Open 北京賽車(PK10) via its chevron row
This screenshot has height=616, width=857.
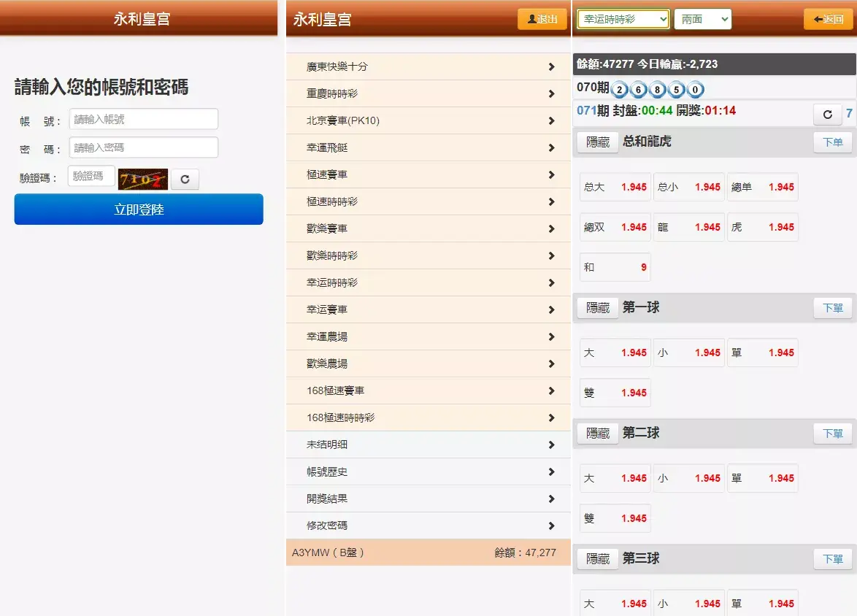pyautogui.click(x=428, y=120)
